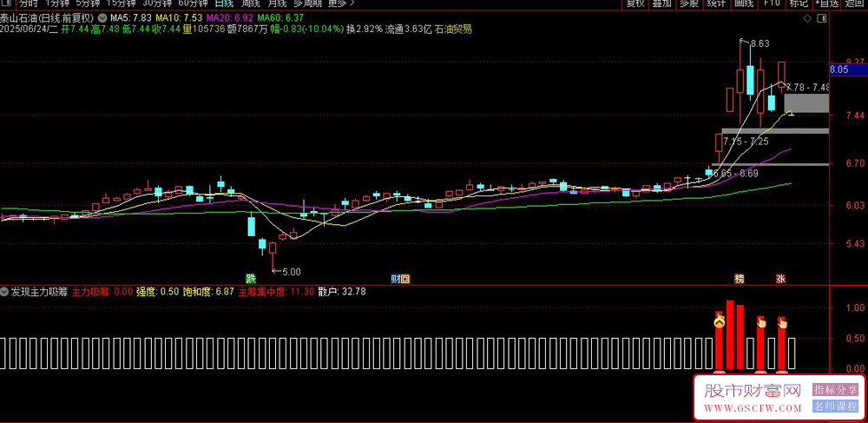
Task: Click the middle pointing-hand signal icon
Action: click(760, 321)
